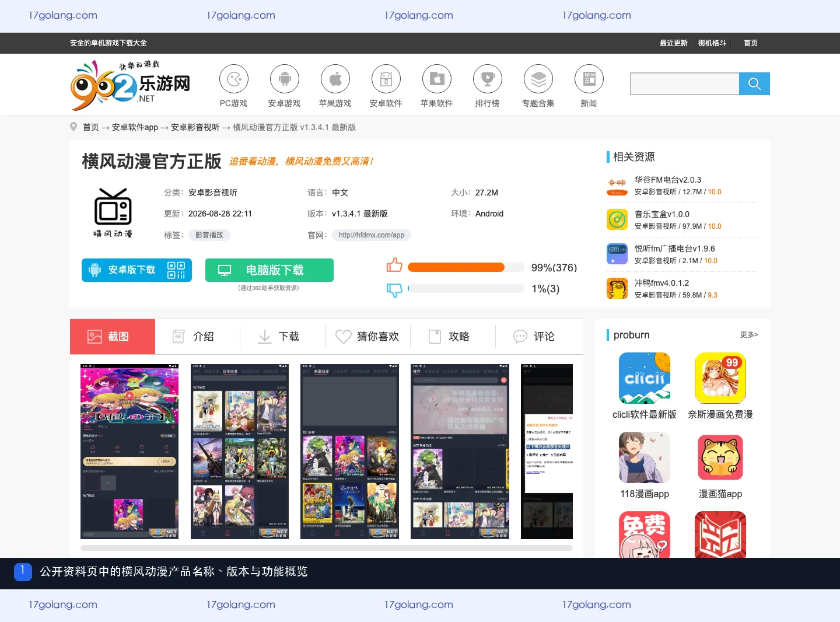Open the 安卓游戏 Android games icon

click(x=285, y=79)
